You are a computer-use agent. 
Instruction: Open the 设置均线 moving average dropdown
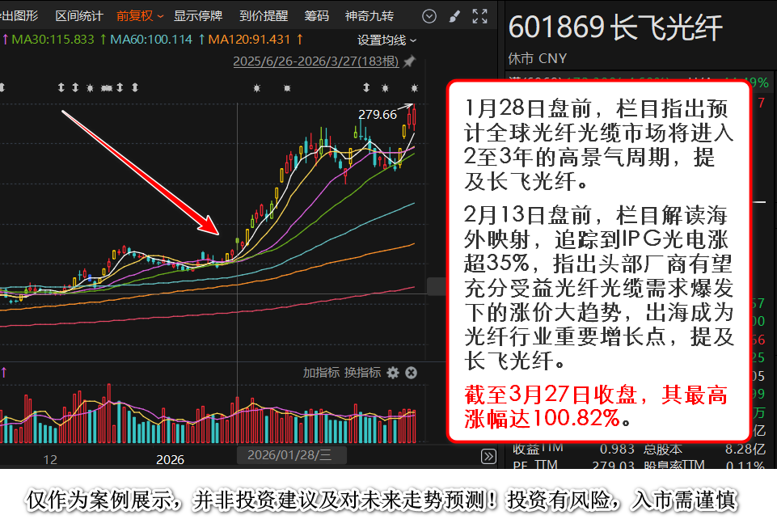pos(386,40)
